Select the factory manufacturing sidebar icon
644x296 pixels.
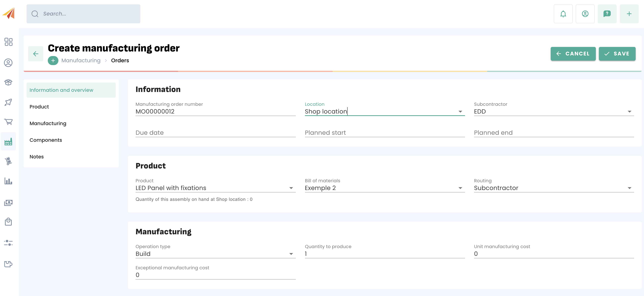[8, 142]
